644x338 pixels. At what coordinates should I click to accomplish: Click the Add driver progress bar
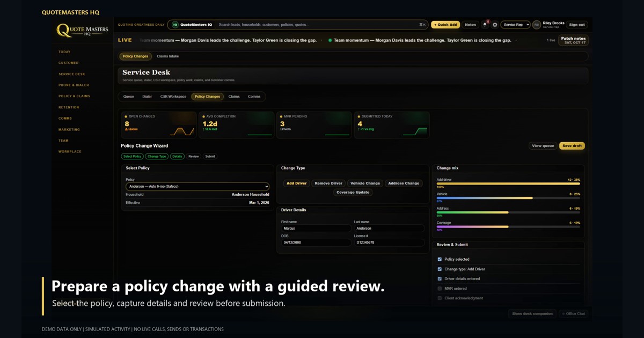click(x=508, y=183)
